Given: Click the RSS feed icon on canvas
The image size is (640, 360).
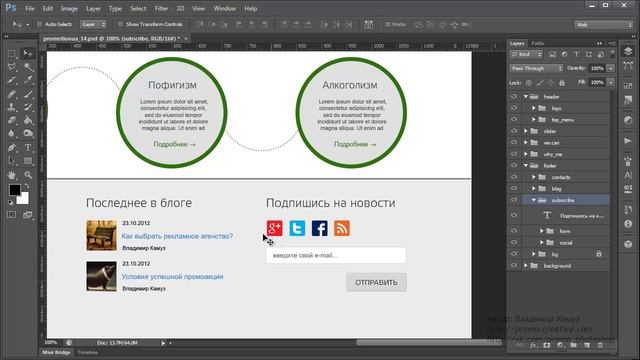Looking at the screenshot, I should tap(342, 228).
